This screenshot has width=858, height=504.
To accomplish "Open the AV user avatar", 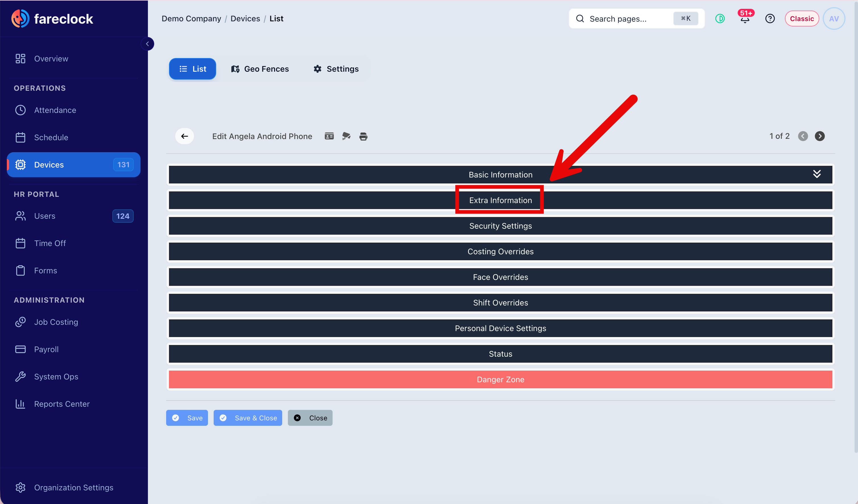I will click(x=834, y=19).
